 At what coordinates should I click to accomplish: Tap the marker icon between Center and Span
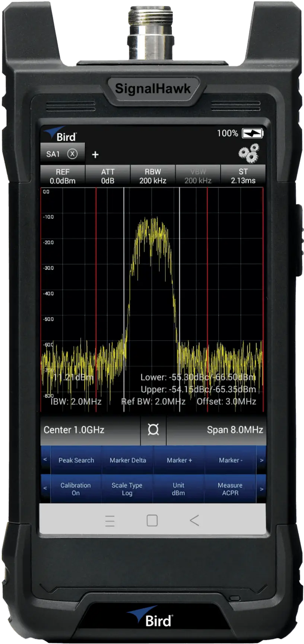click(153, 430)
